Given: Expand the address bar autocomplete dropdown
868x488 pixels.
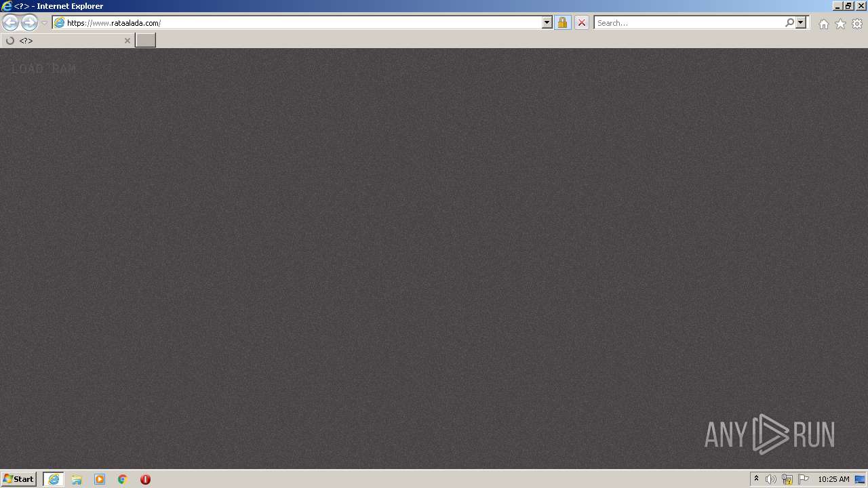Looking at the screenshot, I should [x=547, y=22].
